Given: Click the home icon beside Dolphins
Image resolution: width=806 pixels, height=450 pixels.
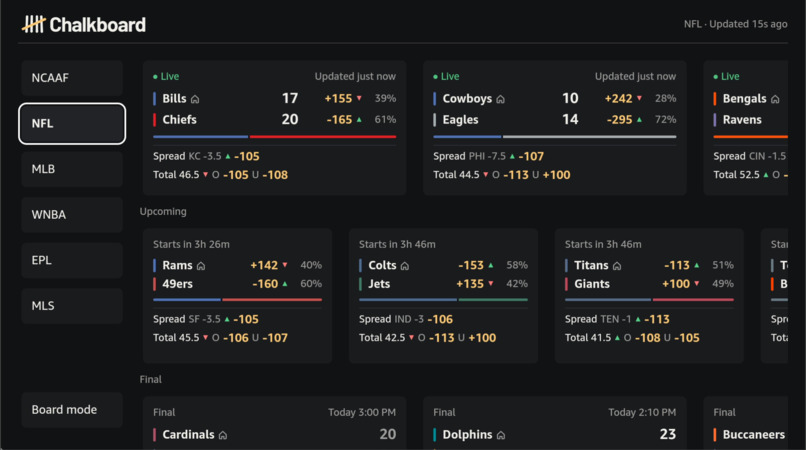Looking at the screenshot, I should coord(501,435).
